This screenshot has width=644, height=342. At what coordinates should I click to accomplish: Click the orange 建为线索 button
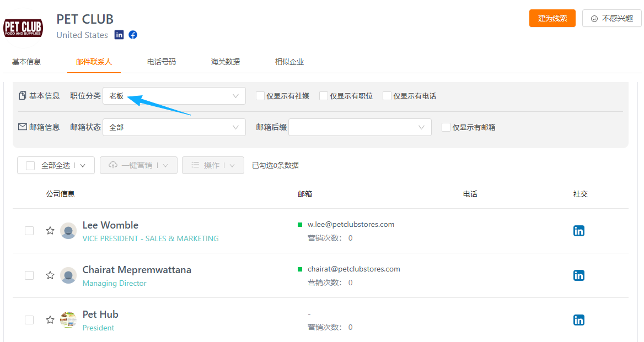pos(552,18)
